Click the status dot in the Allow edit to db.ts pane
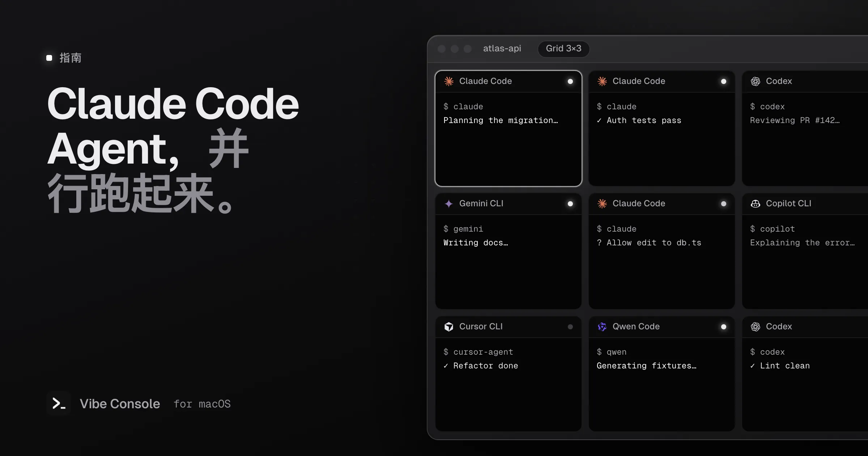This screenshot has height=456, width=868. (724, 204)
